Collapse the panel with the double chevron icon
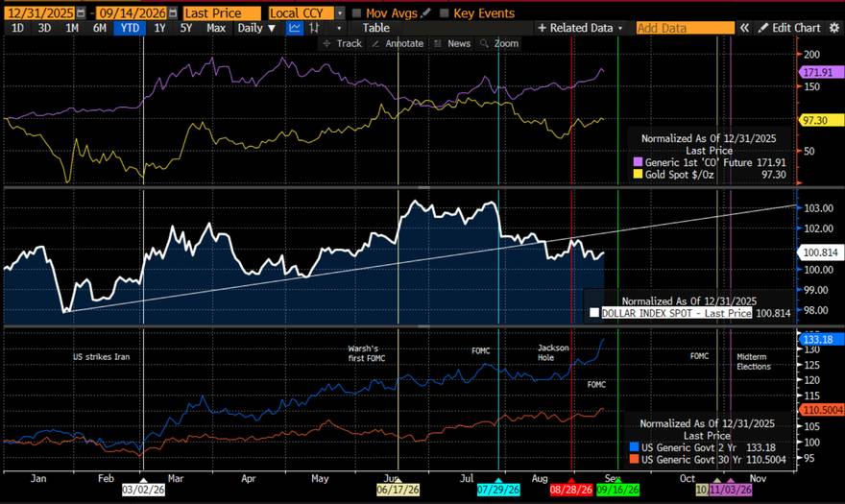This screenshot has height=504, width=845. click(744, 28)
